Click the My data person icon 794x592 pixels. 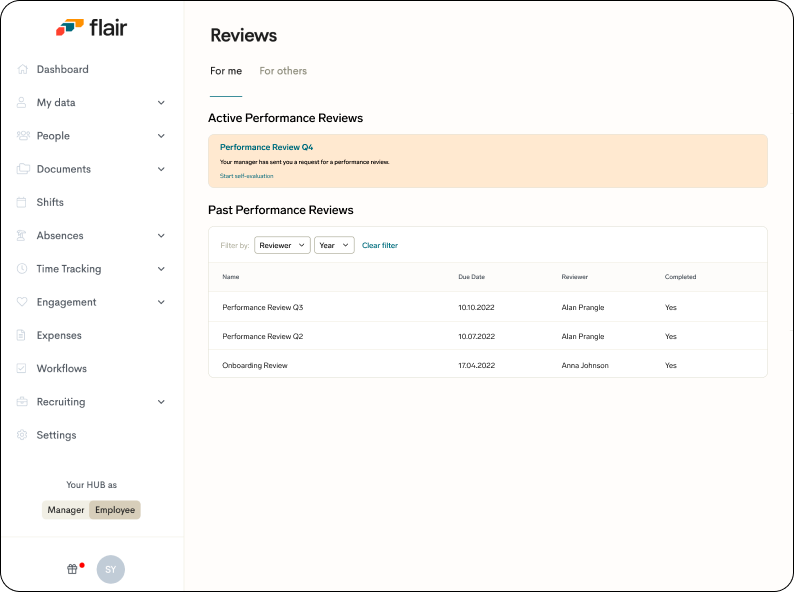(x=21, y=102)
